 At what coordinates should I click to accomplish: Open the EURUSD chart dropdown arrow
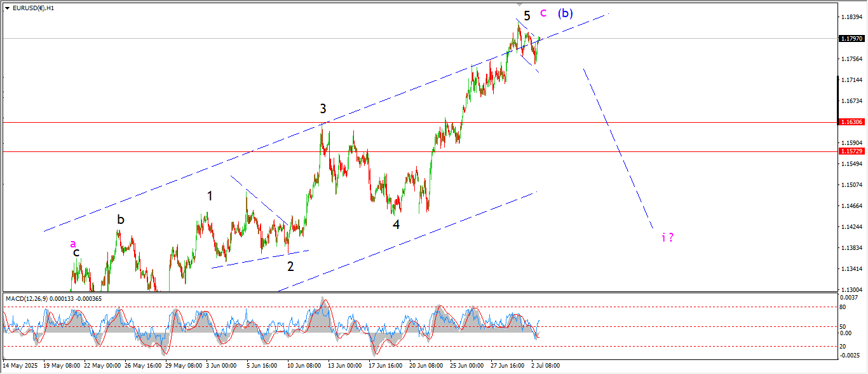click(7, 8)
